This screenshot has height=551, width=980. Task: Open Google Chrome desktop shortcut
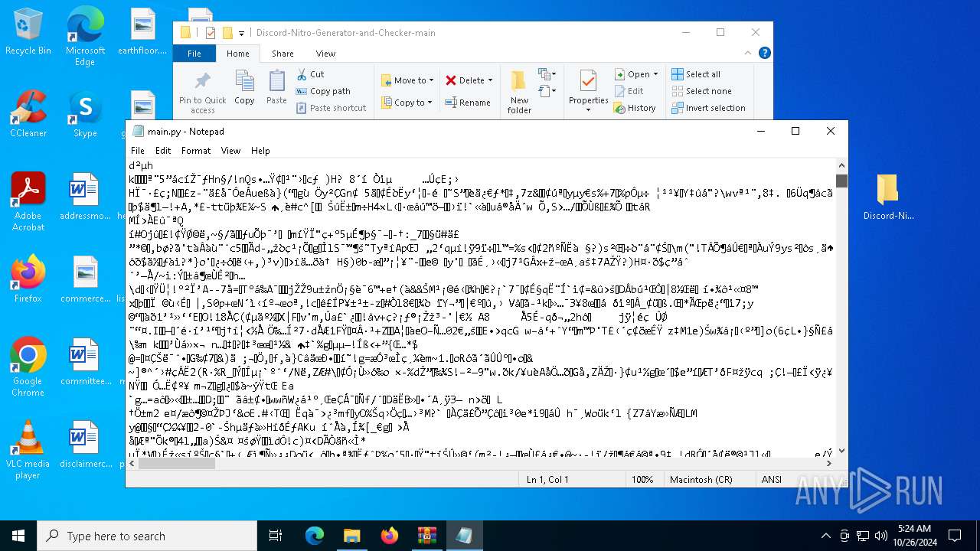tap(28, 367)
